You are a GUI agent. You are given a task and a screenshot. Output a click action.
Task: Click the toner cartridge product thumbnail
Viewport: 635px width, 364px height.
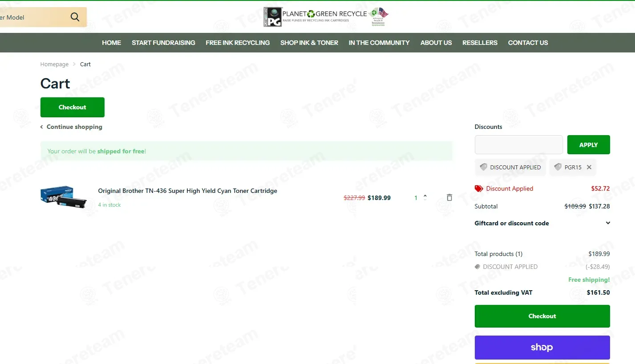(63, 197)
